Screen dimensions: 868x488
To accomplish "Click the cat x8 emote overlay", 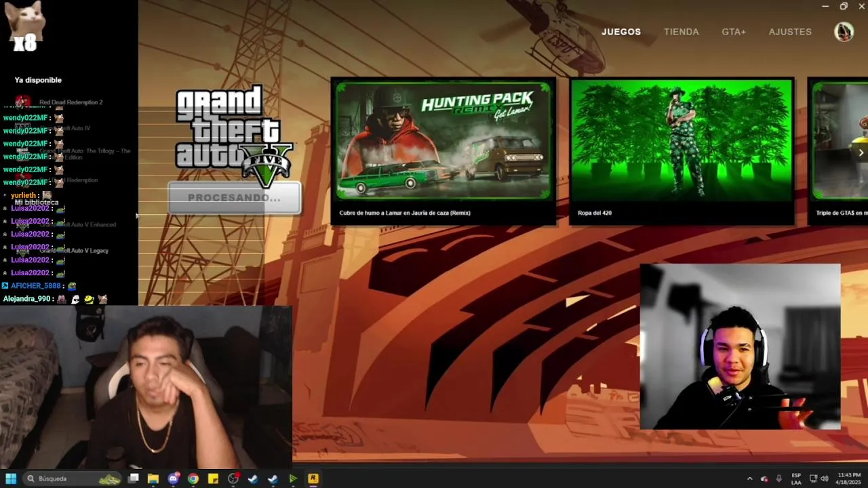I will pos(24,27).
